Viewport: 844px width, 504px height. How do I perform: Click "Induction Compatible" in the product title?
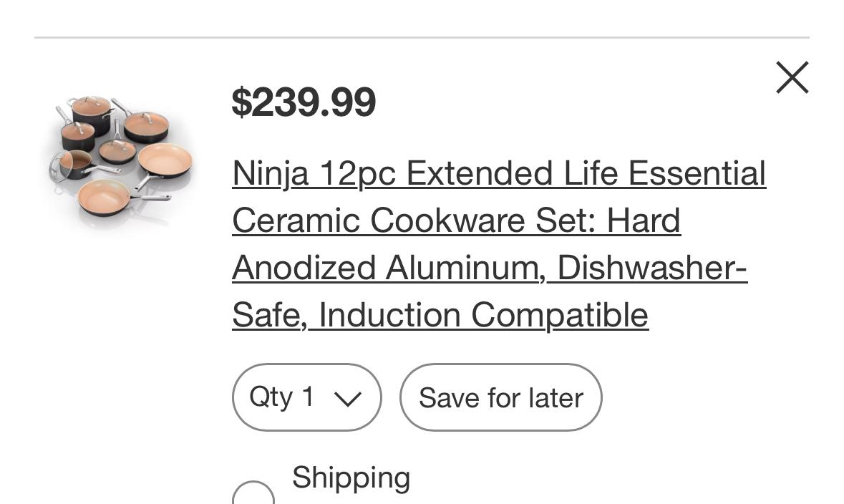[484, 315]
